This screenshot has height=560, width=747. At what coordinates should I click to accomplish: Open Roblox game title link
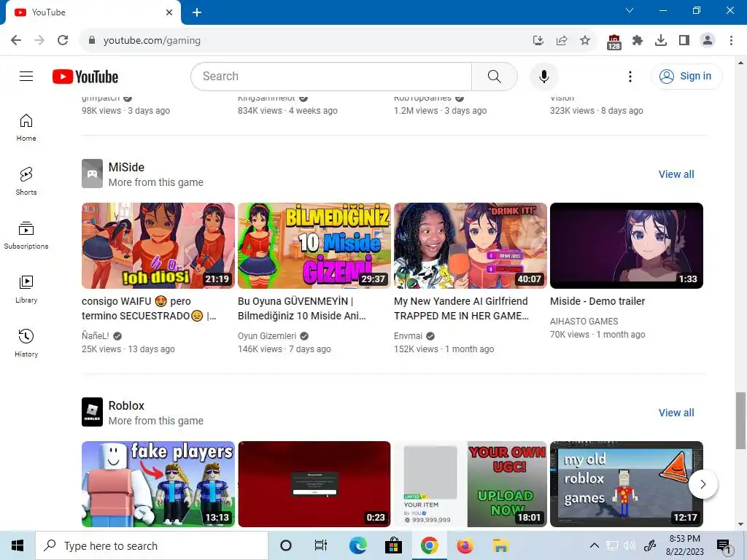[126, 405]
